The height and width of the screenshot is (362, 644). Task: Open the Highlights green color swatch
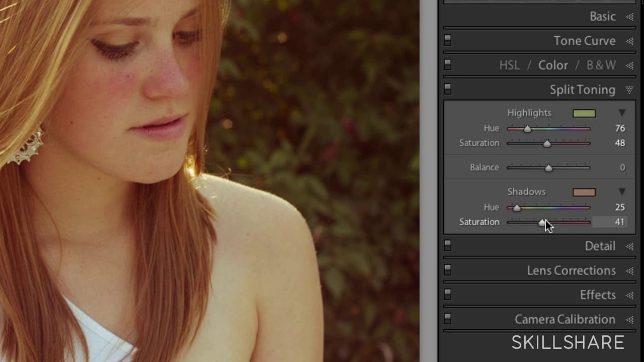[x=584, y=113]
